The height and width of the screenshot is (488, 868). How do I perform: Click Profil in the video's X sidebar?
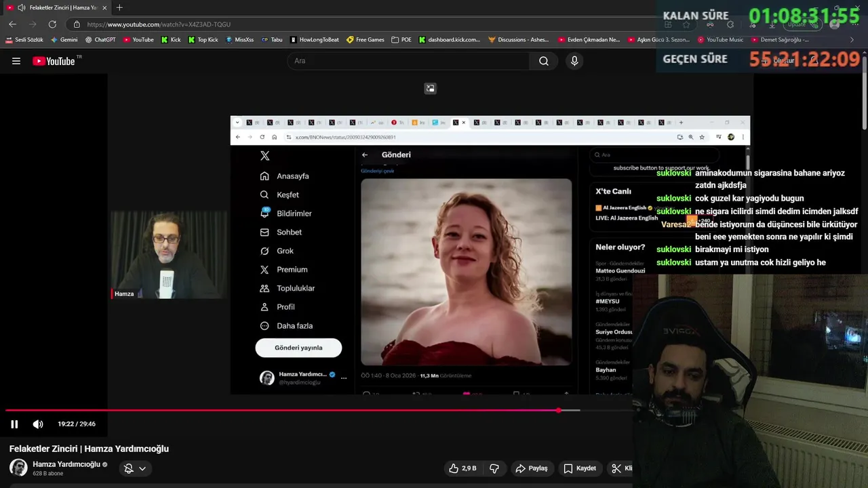pos(278,307)
